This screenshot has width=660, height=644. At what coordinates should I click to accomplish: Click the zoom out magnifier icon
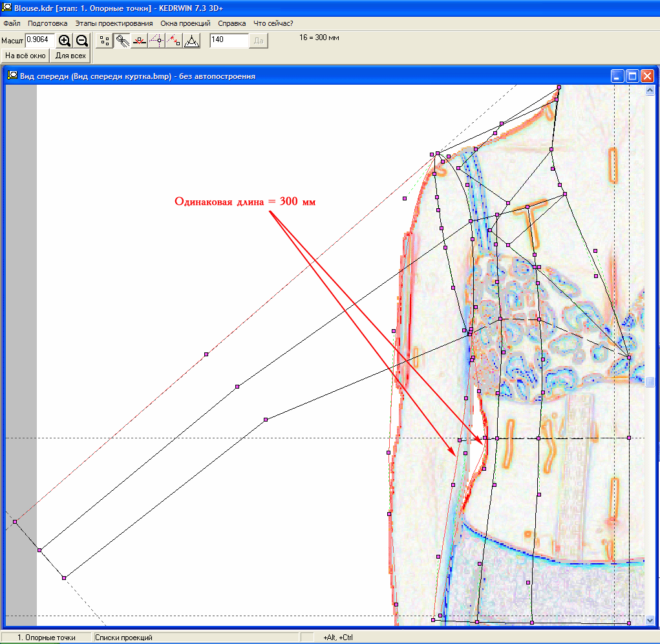point(81,41)
